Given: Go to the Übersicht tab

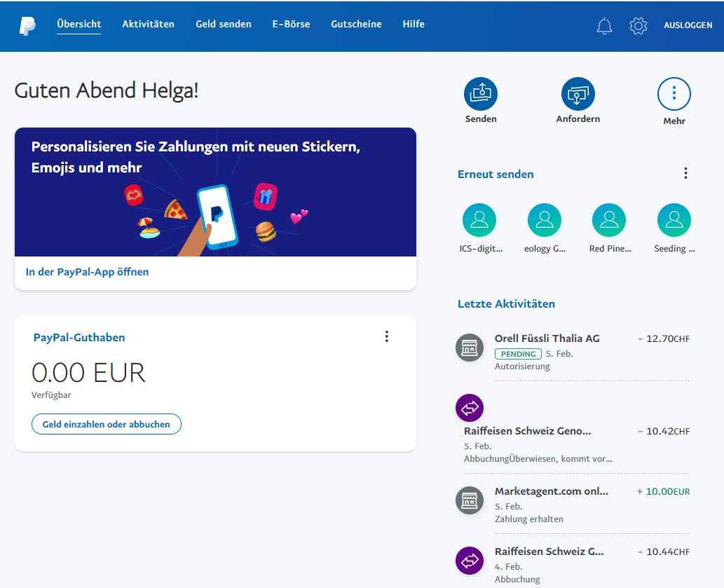Looking at the screenshot, I should [x=79, y=25].
